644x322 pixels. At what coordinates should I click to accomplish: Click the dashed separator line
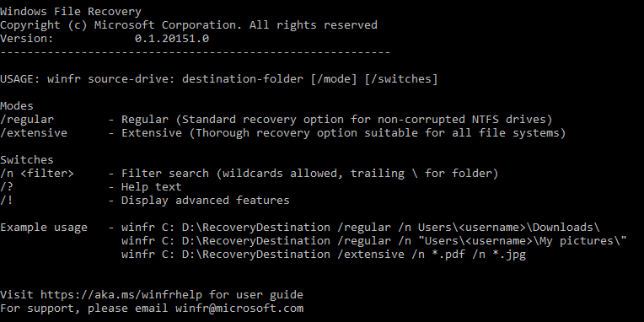pyautogui.click(x=195, y=52)
